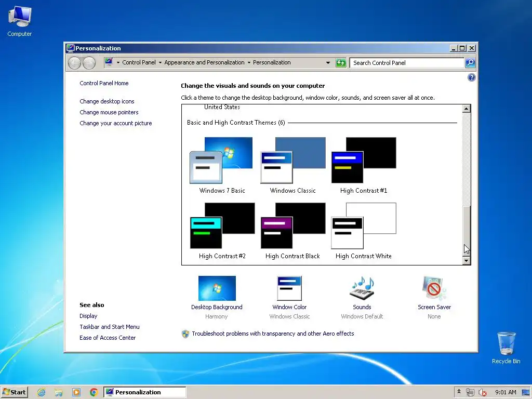Open the Screen Saver icon
The width and height of the screenshot is (532, 399).
[x=434, y=288]
